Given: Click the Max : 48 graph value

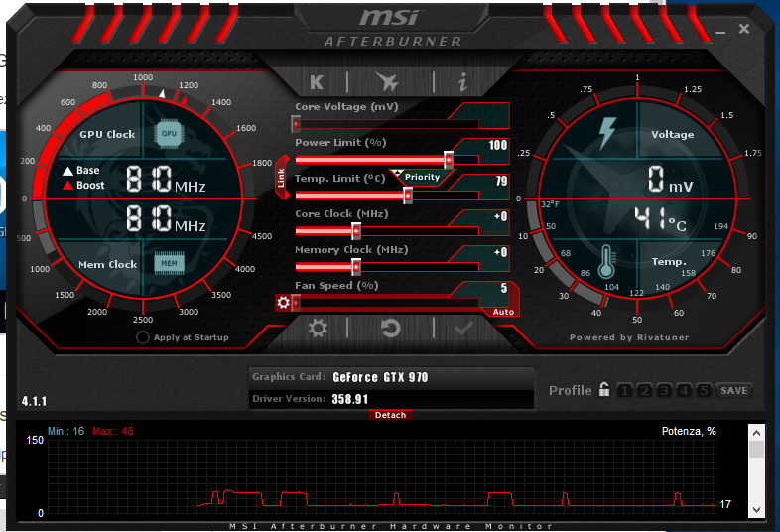Looking at the screenshot, I should [x=113, y=431].
